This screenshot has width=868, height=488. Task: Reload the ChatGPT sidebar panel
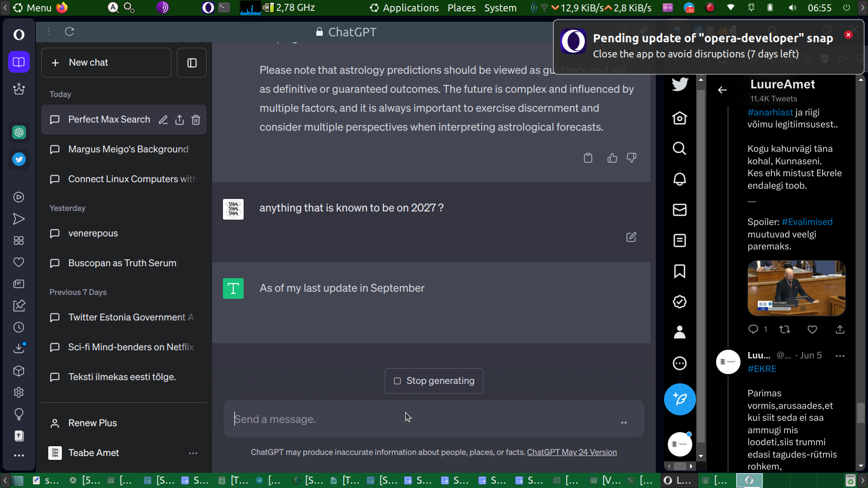[x=69, y=31]
